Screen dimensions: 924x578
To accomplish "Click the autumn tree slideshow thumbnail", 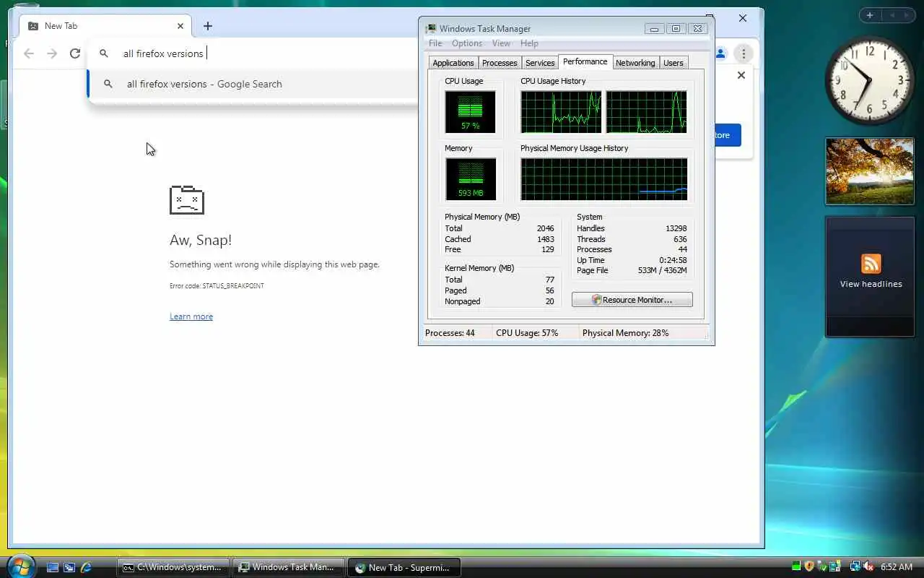I will pos(870,171).
